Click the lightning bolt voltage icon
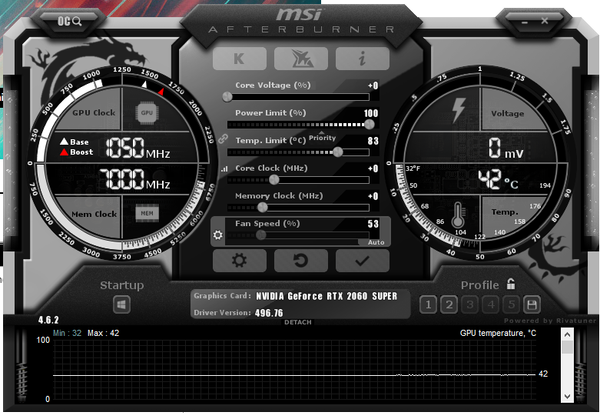600x413 pixels. pos(458,110)
